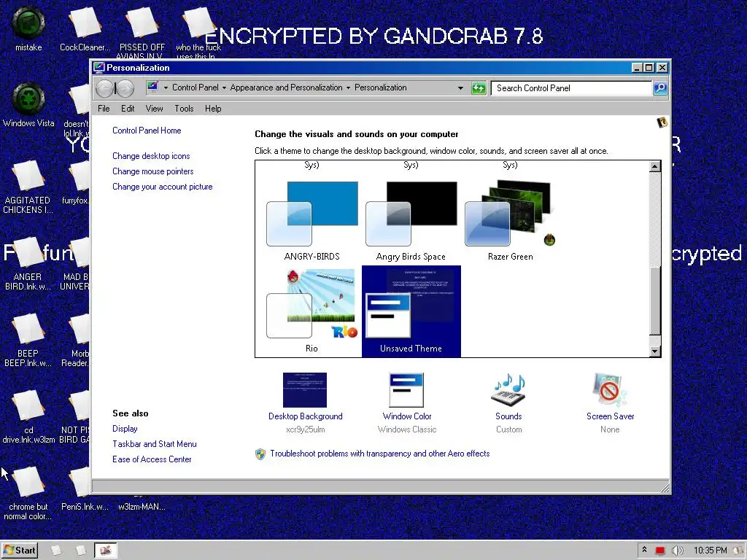Select the Razer Green theme
The height and width of the screenshot is (560, 747).
(x=510, y=220)
